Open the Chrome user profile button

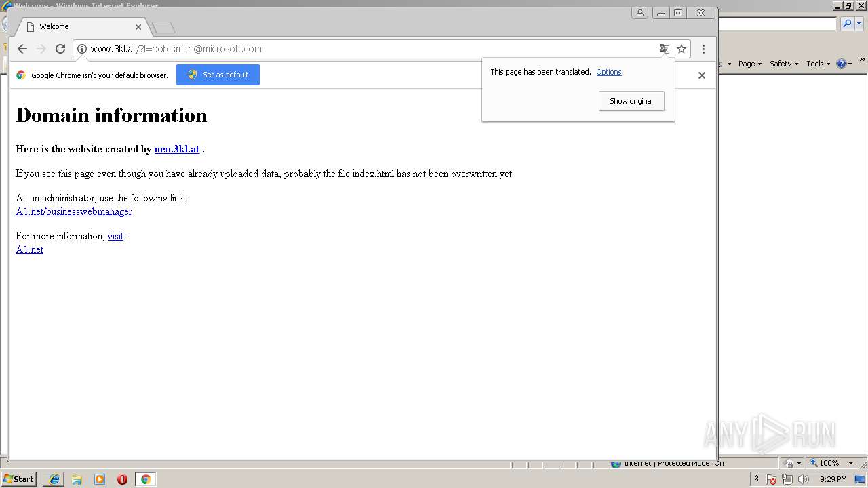pyautogui.click(x=639, y=13)
